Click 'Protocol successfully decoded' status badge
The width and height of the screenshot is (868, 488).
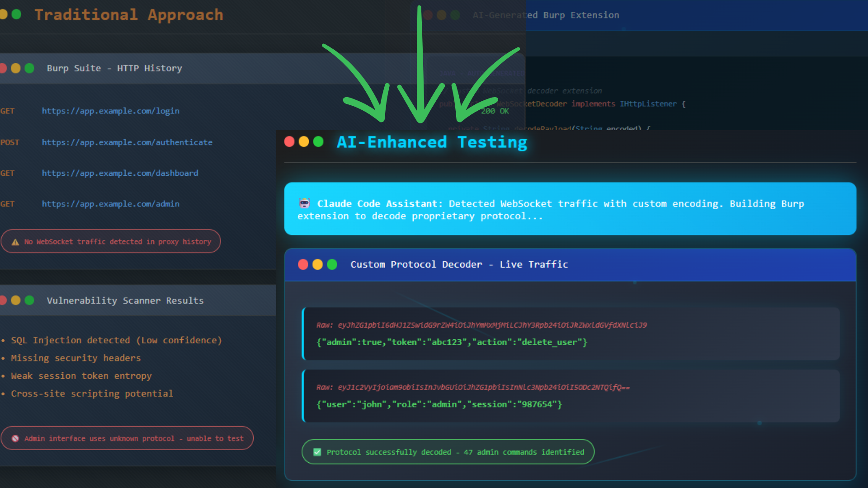coord(448,451)
